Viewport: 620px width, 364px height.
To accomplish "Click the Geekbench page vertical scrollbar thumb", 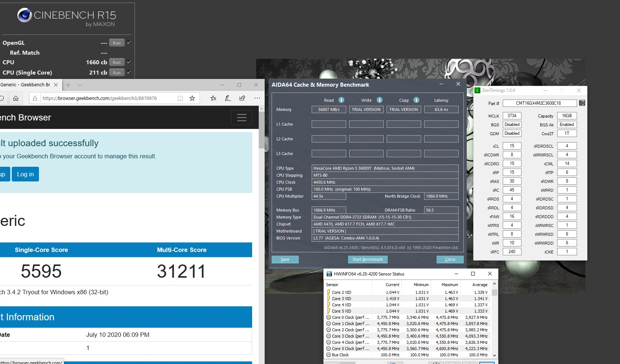I will [x=261, y=130].
